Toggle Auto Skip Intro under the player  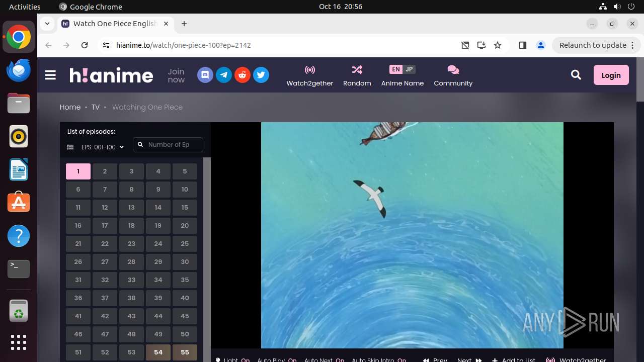(379, 359)
